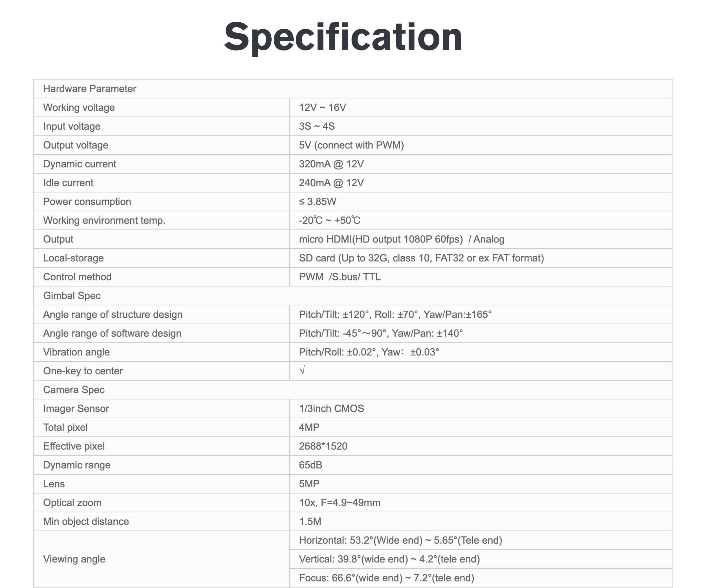Click the Angle range of structure design label
Screen dimensions: 705x588
tap(113, 314)
